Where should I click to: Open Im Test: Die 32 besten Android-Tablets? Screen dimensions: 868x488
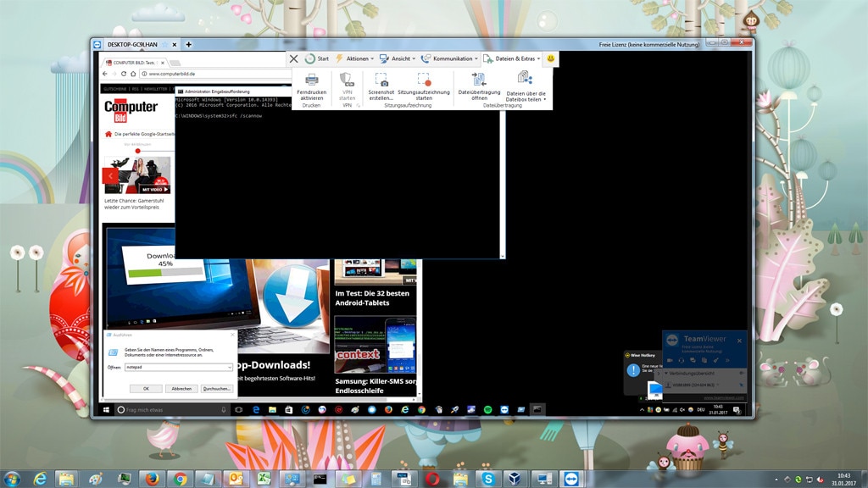[x=372, y=298]
